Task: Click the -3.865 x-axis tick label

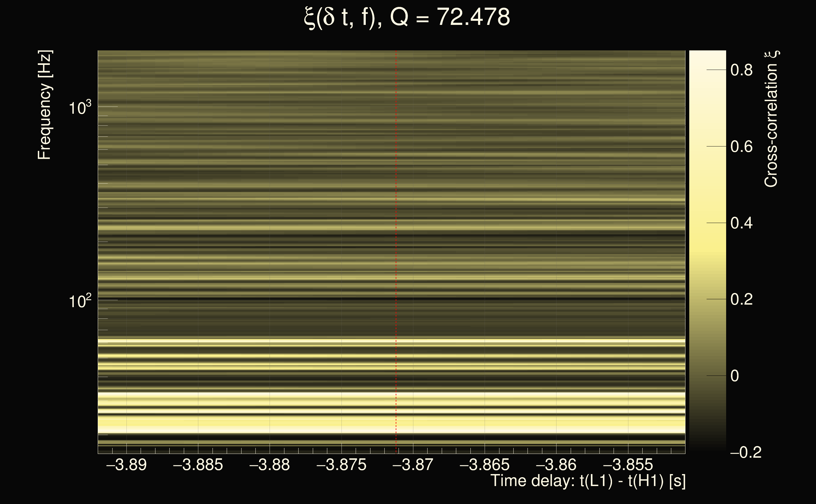Action: [484, 465]
